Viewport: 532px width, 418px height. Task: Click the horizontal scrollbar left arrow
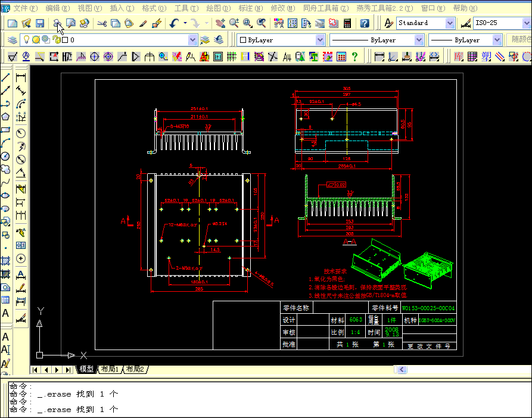(x=402, y=369)
